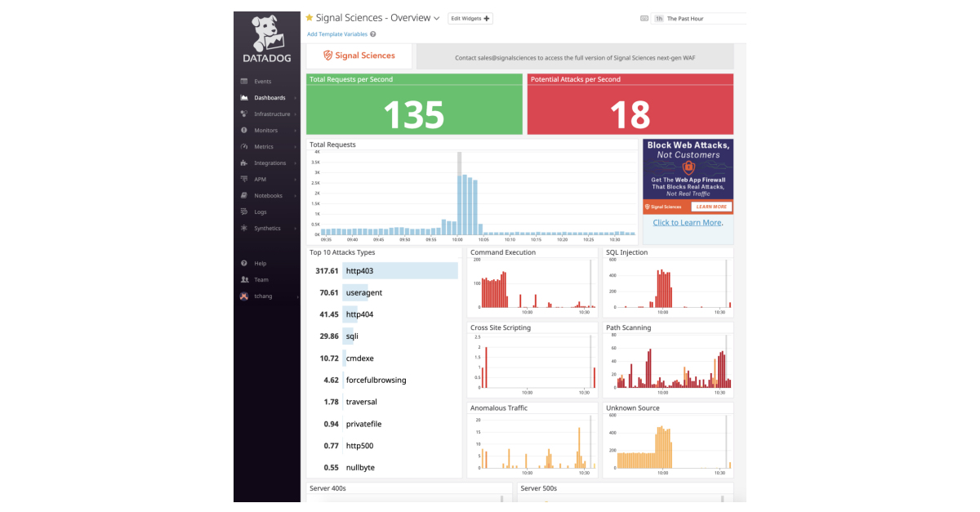Click the Synthetics sidebar icon

coord(243,229)
